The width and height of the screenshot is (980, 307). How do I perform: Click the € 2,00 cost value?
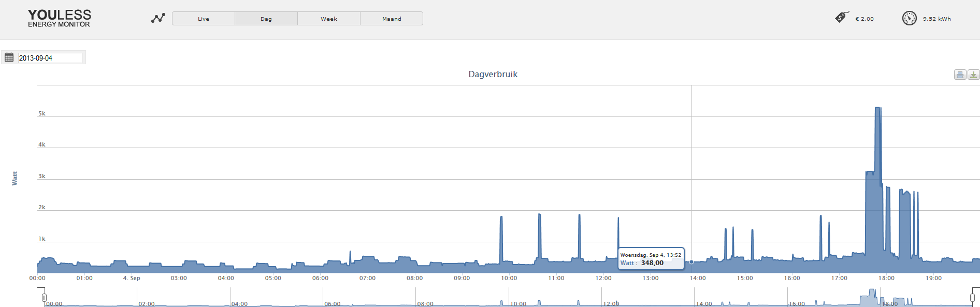point(864,19)
